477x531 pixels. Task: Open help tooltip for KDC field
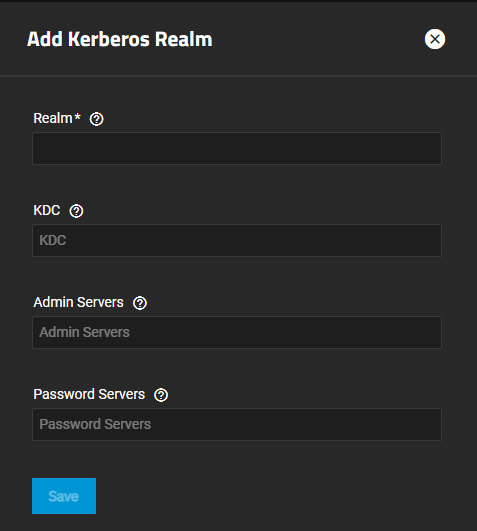(x=76, y=211)
